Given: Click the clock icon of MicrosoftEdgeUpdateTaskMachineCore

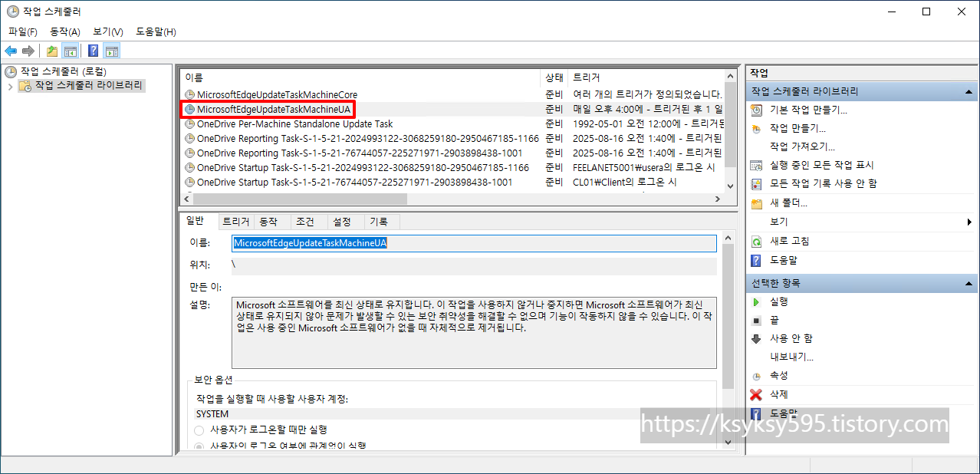Looking at the screenshot, I should (190, 95).
